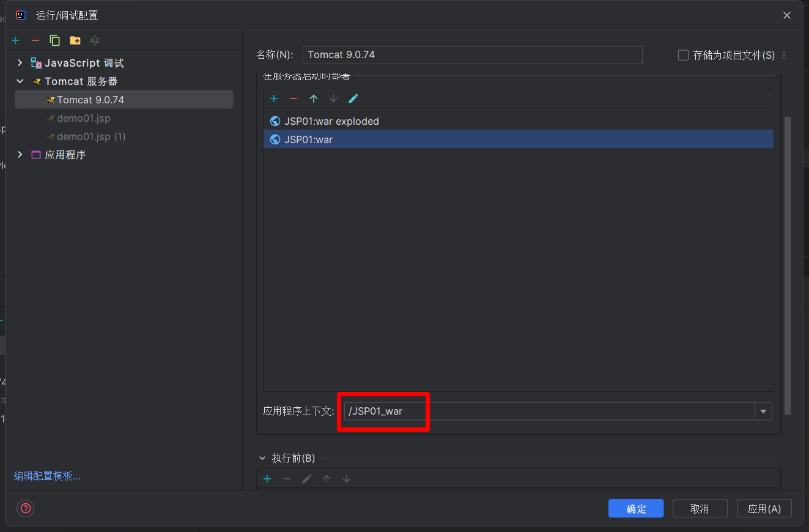Move the before-launch task down
The image size is (809, 532).
click(x=347, y=479)
